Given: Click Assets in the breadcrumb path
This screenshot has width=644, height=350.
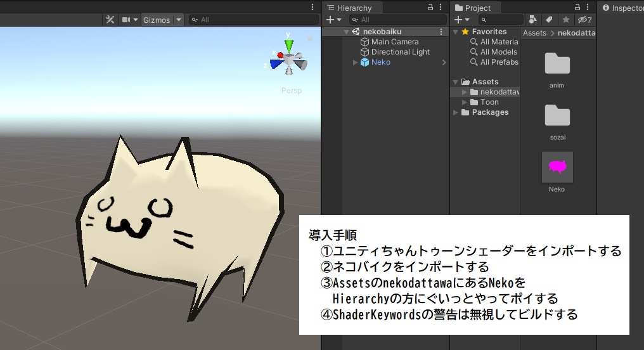Looking at the screenshot, I should tap(534, 33).
